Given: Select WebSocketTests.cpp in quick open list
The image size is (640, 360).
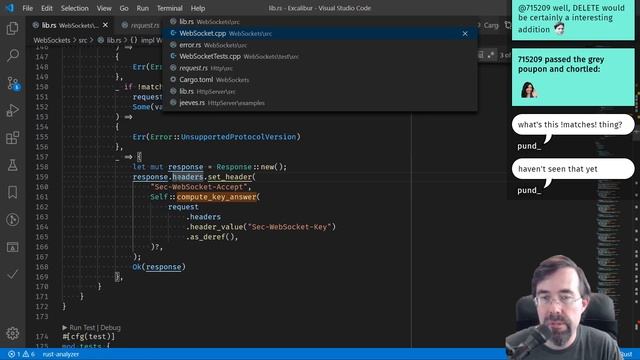Looking at the screenshot, I should pos(320,56).
